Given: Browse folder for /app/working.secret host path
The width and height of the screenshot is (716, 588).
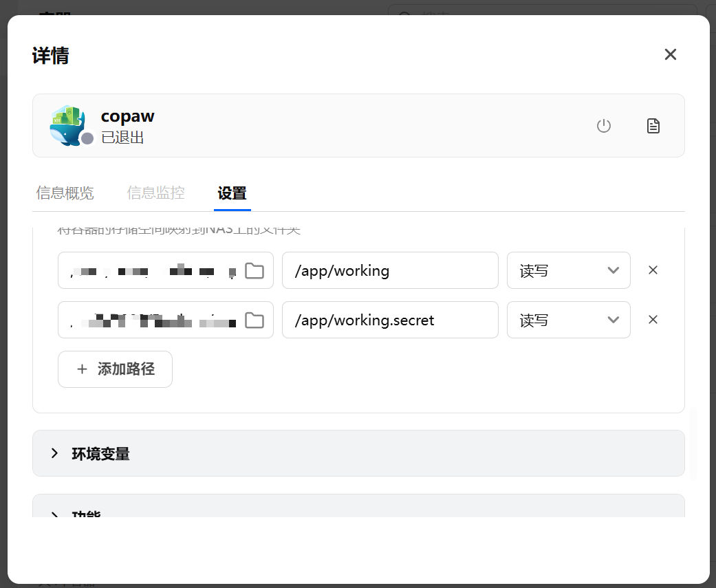Looking at the screenshot, I should tap(254, 320).
